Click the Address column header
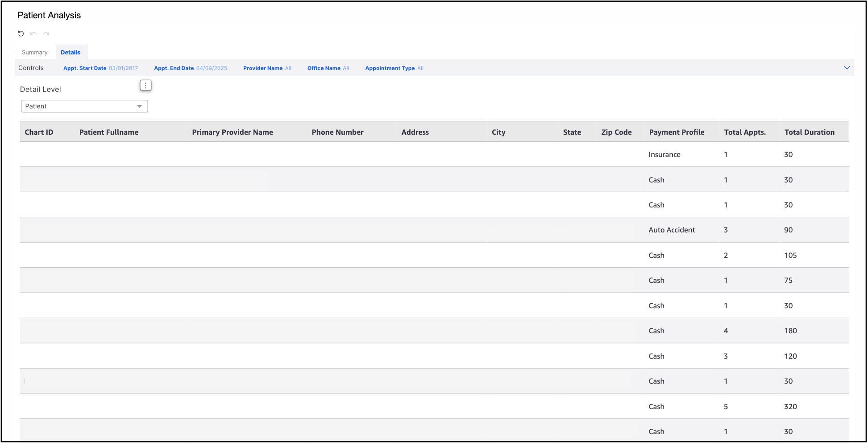Viewport: 868px width, 443px height. coord(415,132)
